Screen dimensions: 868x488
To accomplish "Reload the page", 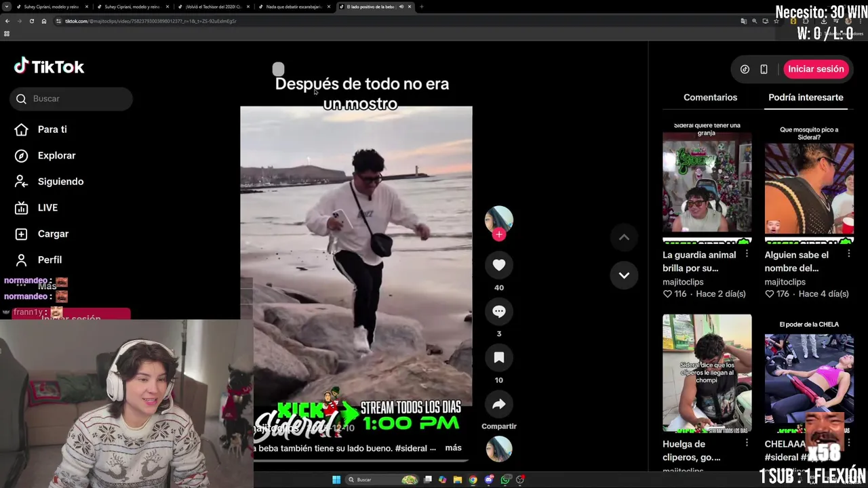I will (31, 21).
